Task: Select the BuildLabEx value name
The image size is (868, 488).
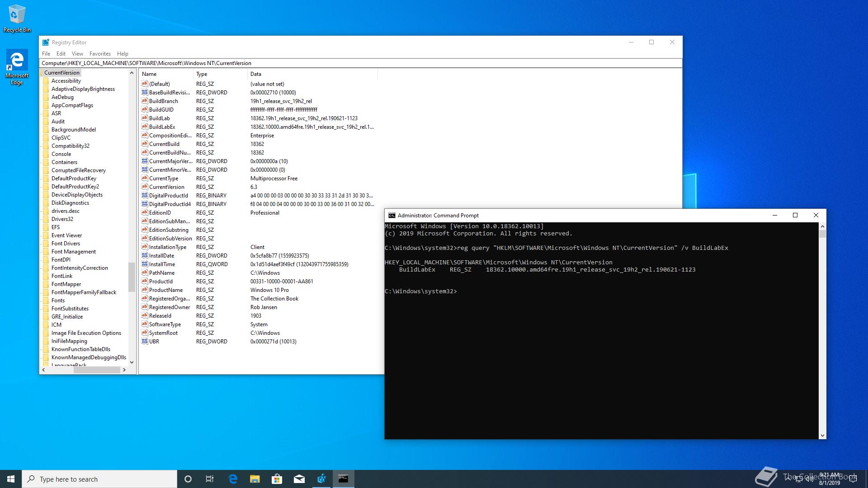Action: [x=162, y=127]
